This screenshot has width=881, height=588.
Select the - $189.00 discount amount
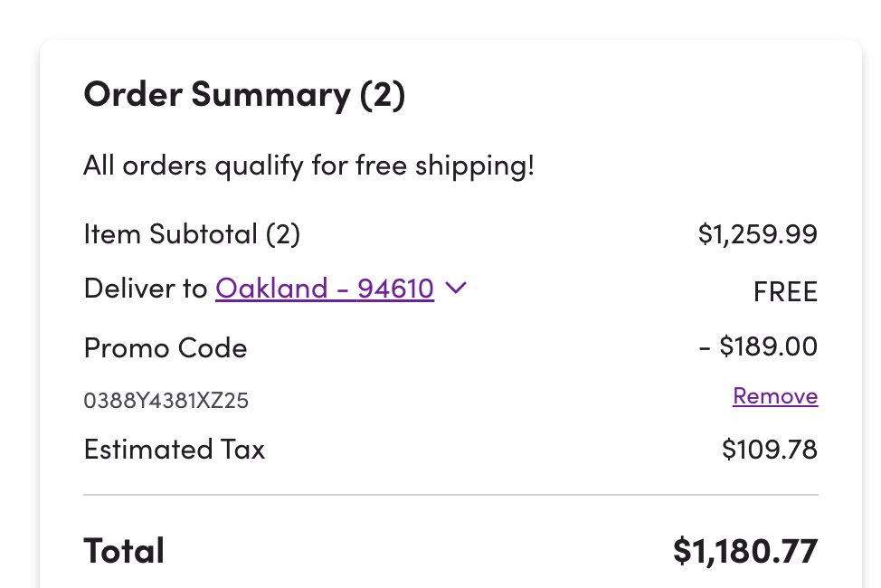tap(758, 346)
